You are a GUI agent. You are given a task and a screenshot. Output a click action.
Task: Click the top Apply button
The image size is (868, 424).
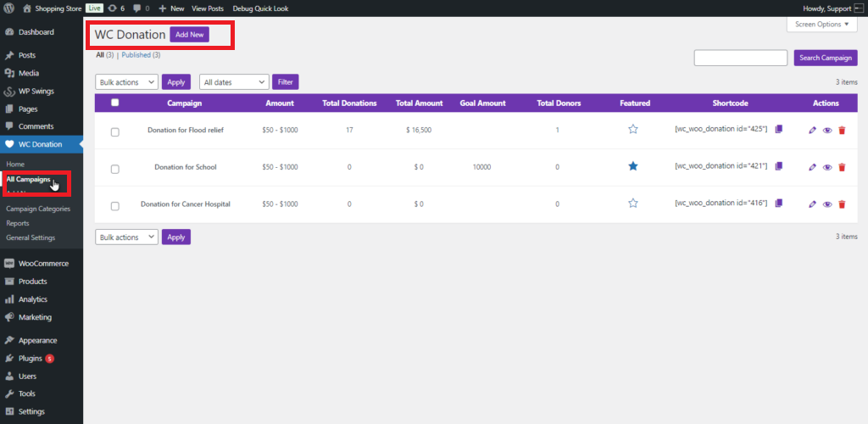[176, 82]
